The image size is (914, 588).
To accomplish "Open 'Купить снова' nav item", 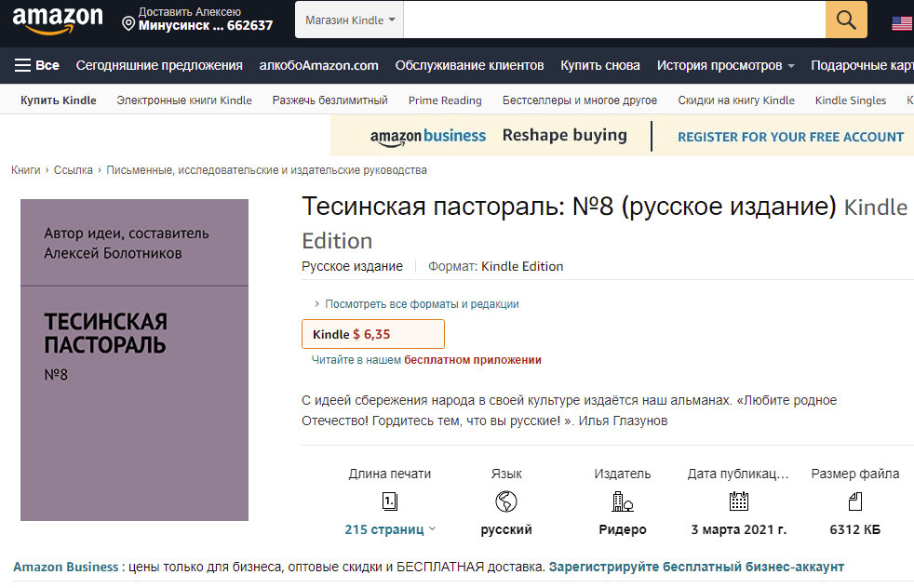I will 600,65.
